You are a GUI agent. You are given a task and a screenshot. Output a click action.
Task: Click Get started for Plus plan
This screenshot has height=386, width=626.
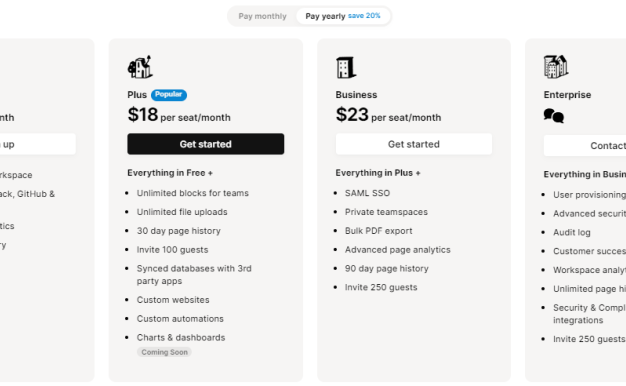[206, 144]
